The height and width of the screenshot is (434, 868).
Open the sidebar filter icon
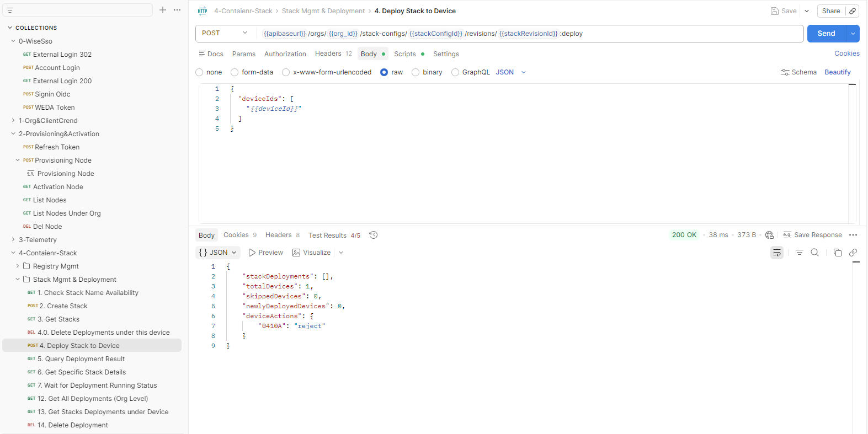click(x=10, y=10)
